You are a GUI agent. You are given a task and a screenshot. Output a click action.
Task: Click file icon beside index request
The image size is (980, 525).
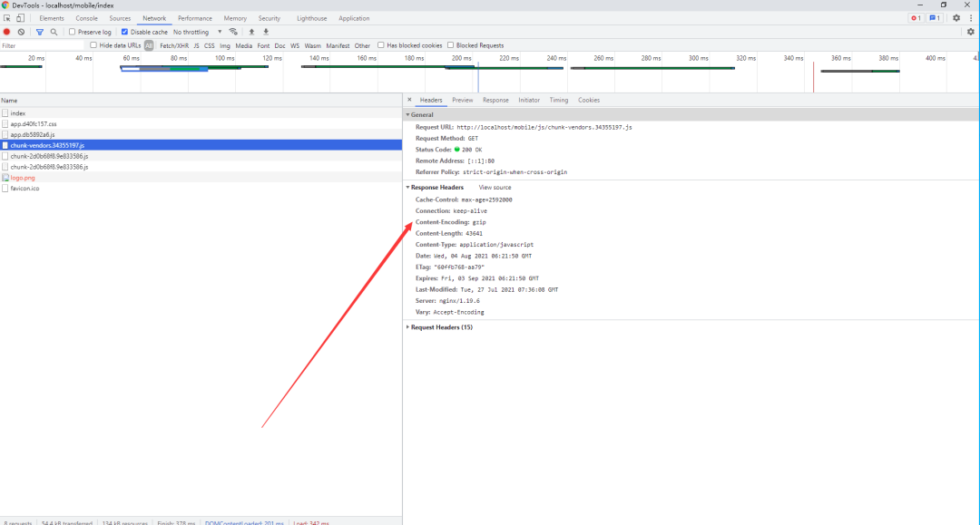5,113
